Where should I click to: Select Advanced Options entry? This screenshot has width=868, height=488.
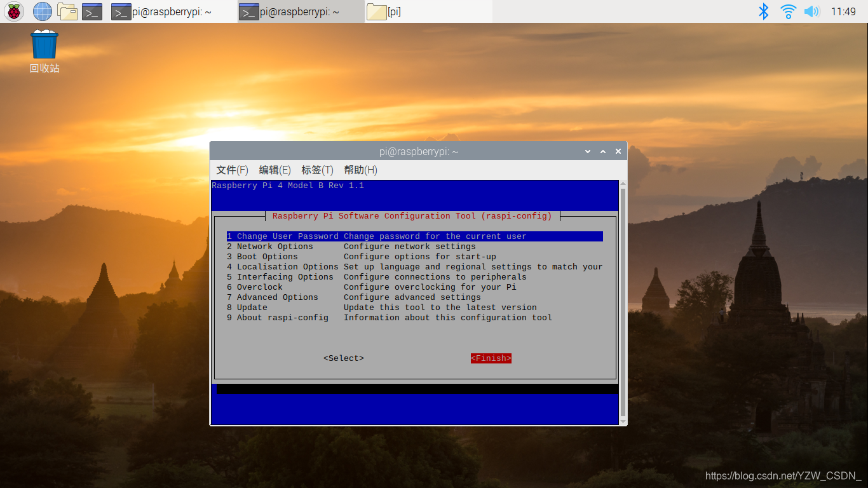click(415, 297)
